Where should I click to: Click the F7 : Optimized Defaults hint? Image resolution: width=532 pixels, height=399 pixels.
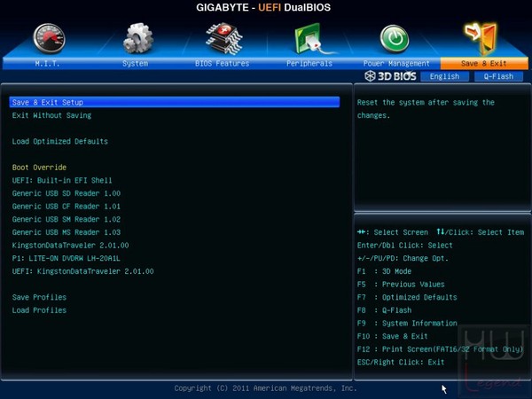[407, 297]
